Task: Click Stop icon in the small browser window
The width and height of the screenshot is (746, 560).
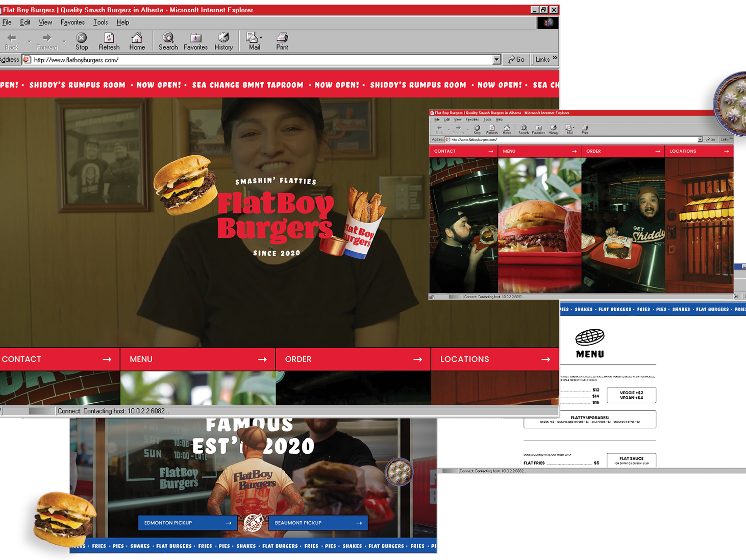Action: (x=477, y=128)
